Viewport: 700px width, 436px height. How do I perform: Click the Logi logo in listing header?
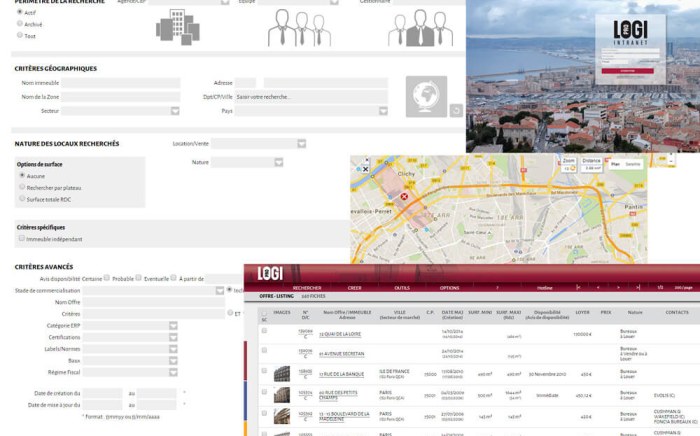(270, 273)
